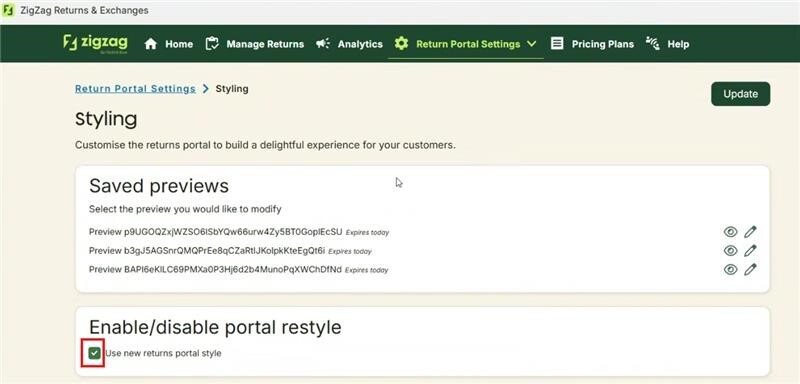Select Preview b3gJ5AGSnrQMQPrEe8qCZaRtlJKolpkKteEgQt6i text
Image resolution: width=800 pixels, height=384 pixels.
pyautogui.click(x=207, y=250)
